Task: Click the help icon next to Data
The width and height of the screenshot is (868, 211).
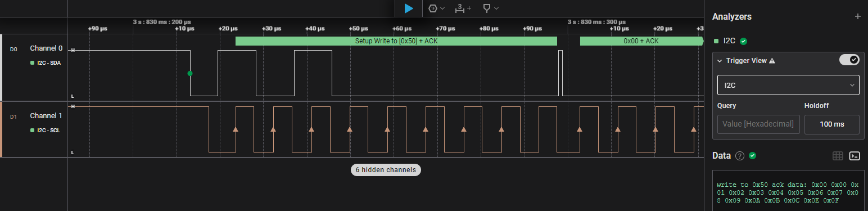Action: click(740, 156)
